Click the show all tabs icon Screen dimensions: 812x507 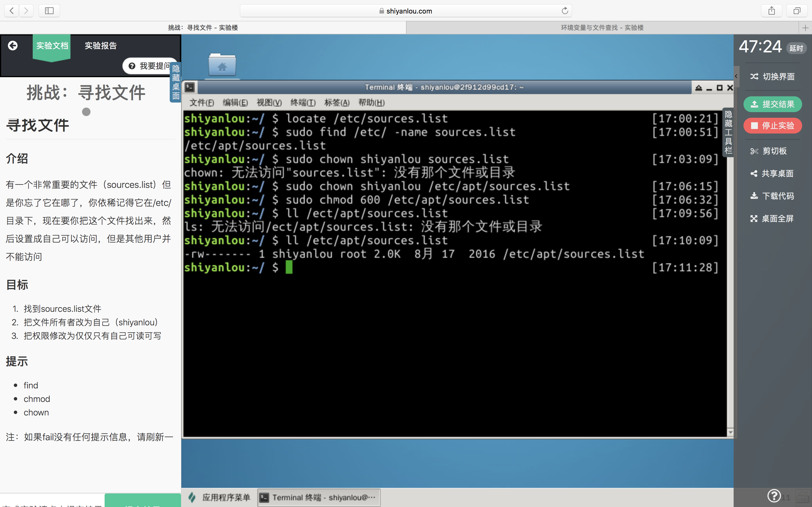pos(797,11)
